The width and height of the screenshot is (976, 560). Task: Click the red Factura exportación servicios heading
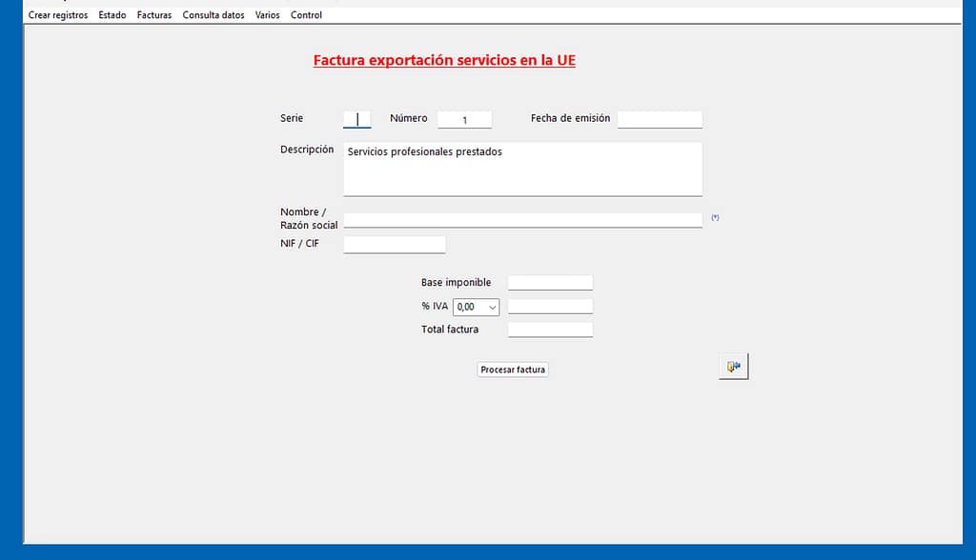tap(444, 61)
